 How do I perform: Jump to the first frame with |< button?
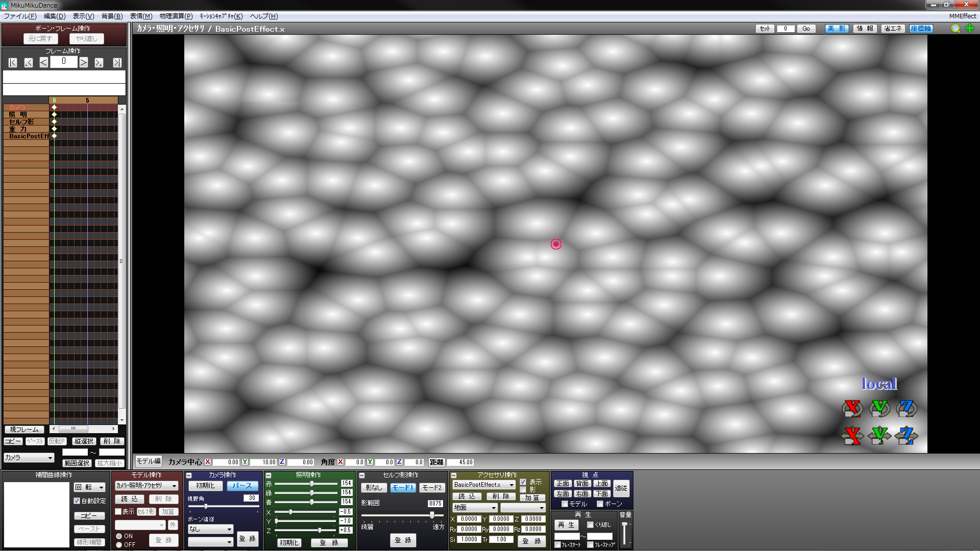tap(13, 62)
